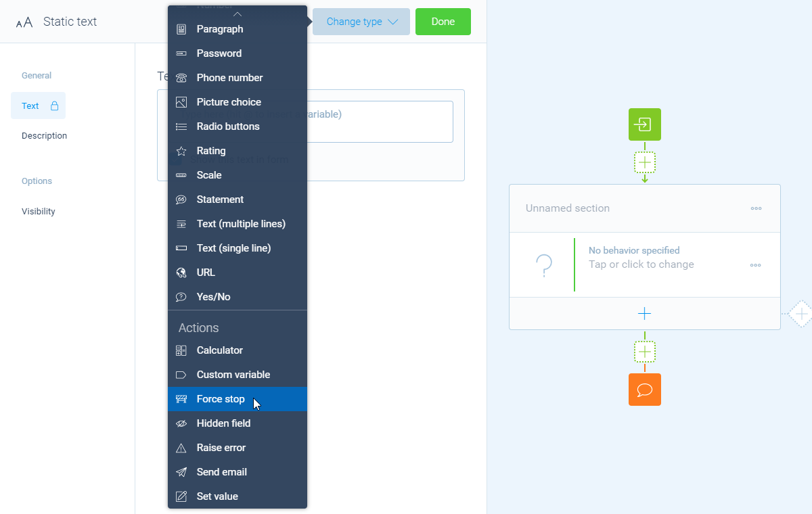Click the Force stop barrier icon
The image size is (812, 514).
pos(181,399)
